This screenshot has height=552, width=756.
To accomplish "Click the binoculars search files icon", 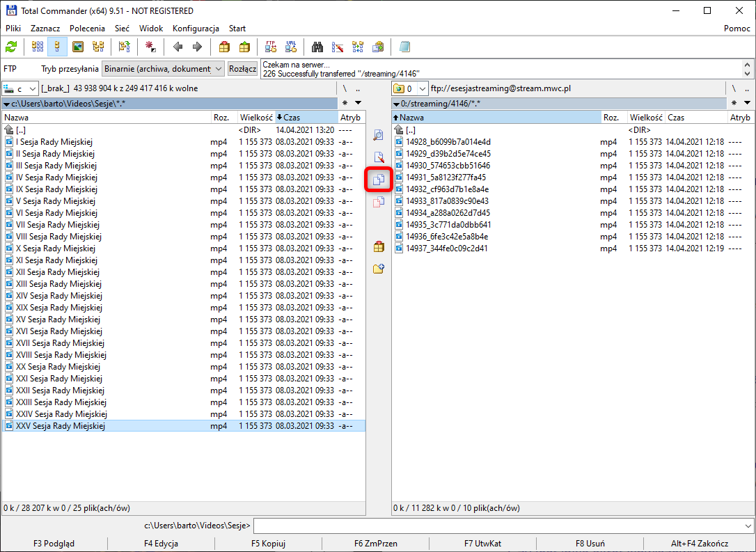I will pos(317,47).
